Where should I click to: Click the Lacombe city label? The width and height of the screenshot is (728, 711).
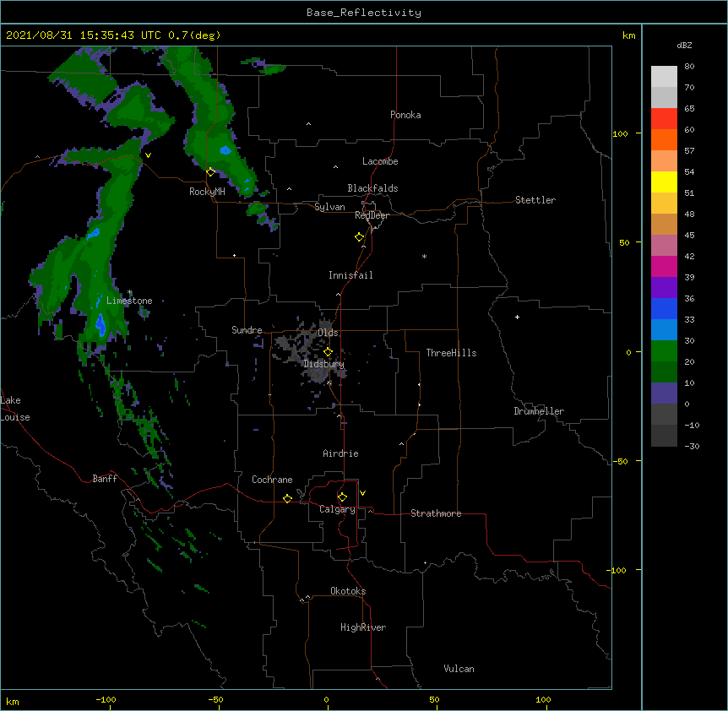[380, 161]
